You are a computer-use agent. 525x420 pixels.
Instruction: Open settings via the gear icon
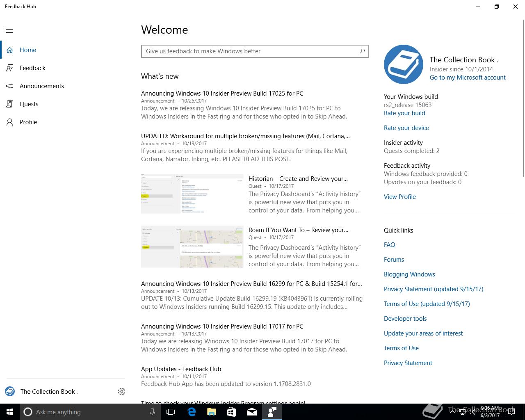coord(121,392)
